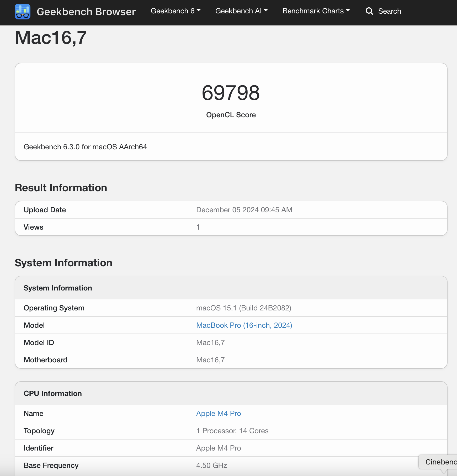Click the Topology row label

(x=39, y=431)
